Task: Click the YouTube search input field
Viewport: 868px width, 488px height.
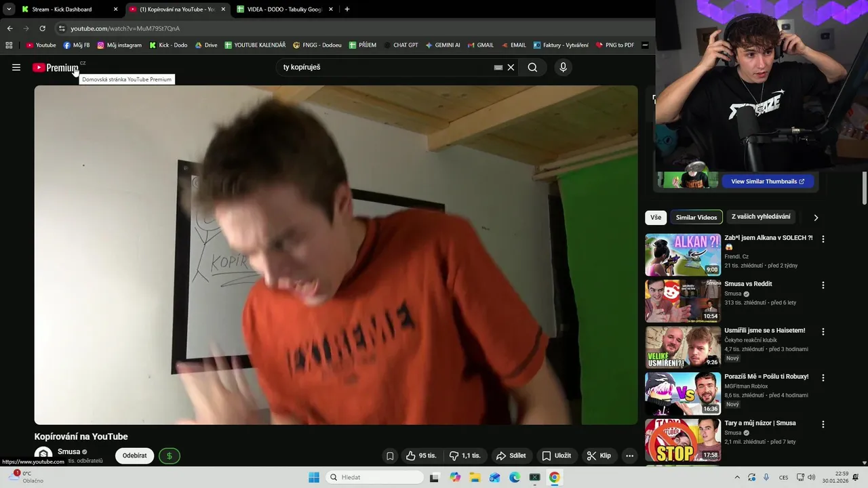Action: pos(387,67)
